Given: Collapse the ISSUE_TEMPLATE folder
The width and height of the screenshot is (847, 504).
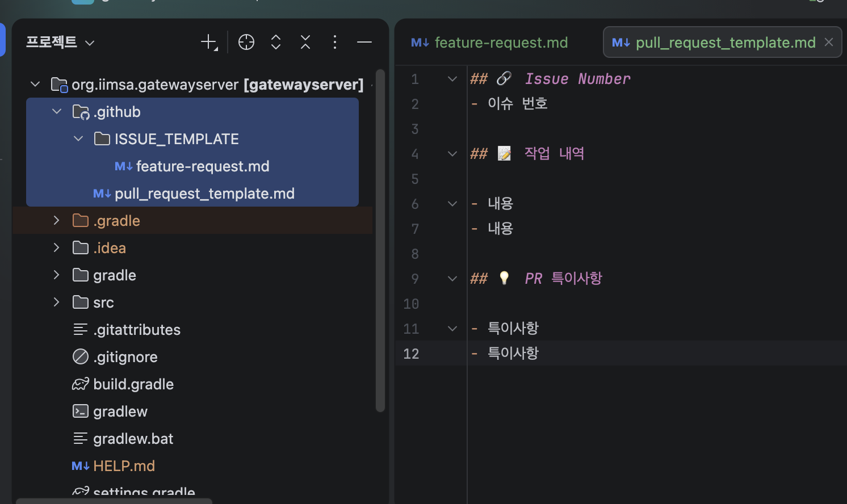Looking at the screenshot, I should pyautogui.click(x=78, y=139).
